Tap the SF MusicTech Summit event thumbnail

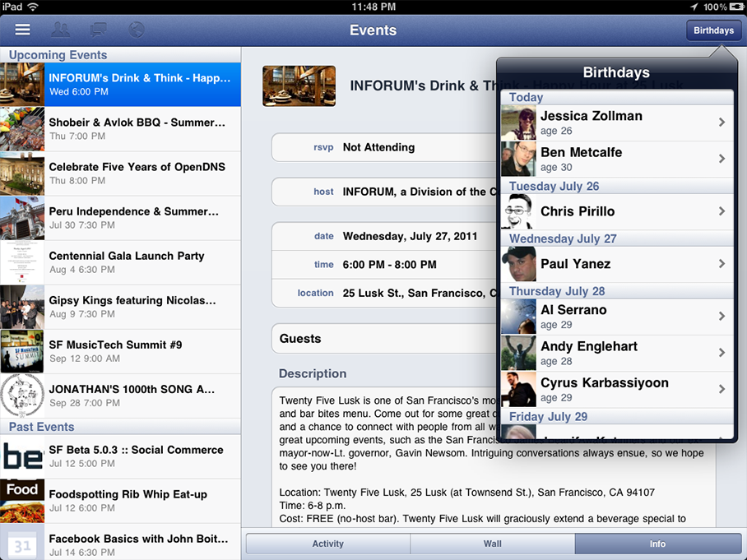pyautogui.click(x=22, y=351)
